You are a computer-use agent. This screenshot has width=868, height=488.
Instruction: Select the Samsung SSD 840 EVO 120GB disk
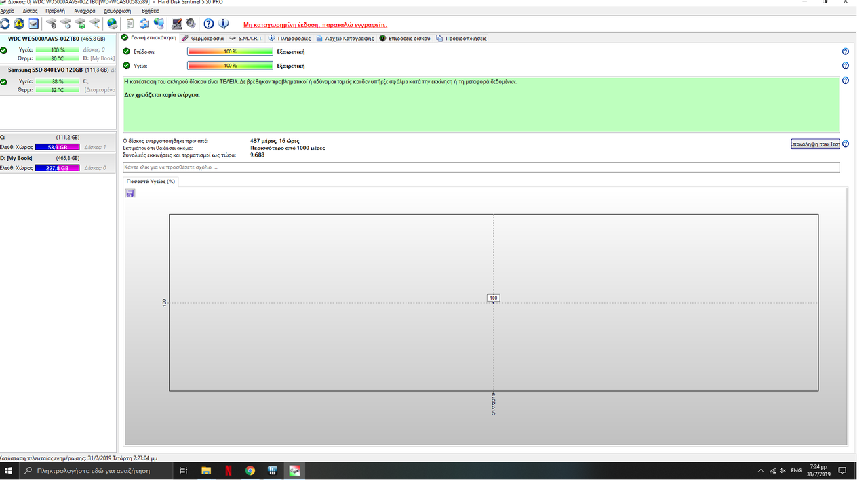point(59,79)
